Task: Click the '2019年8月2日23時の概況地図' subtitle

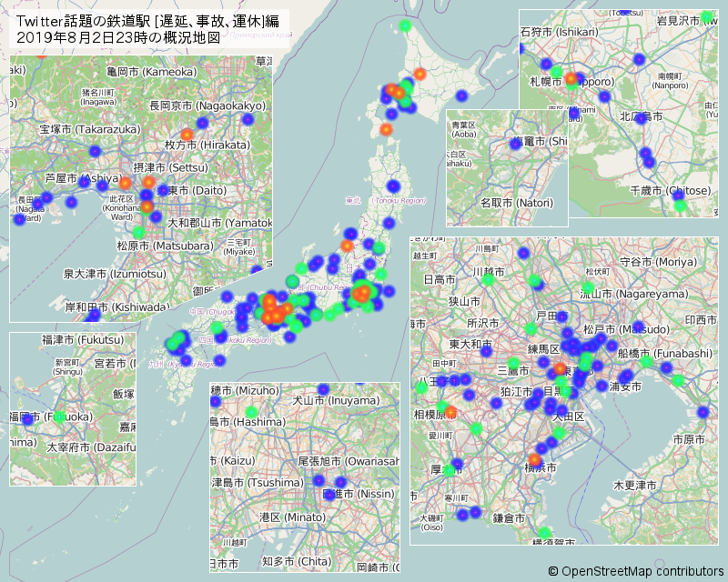Action: 118,37
